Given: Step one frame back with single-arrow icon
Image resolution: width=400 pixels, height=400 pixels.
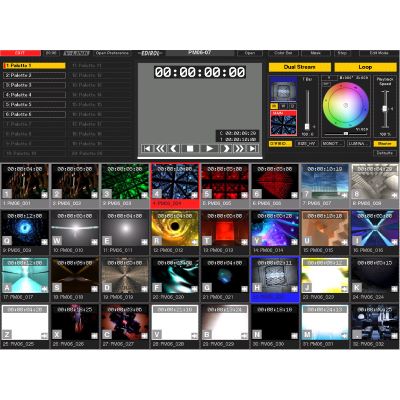Looking at the screenshot, I should pyautogui.click(x=174, y=149).
